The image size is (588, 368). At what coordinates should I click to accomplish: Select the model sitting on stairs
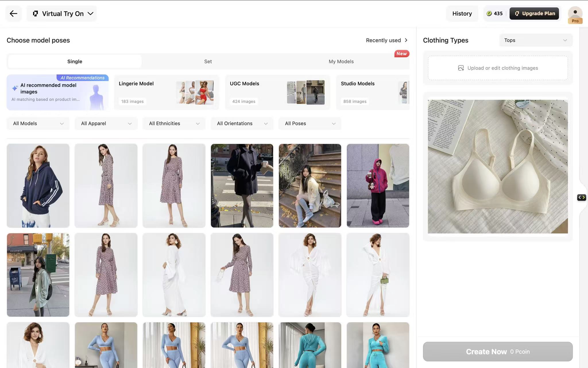[310, 186]
